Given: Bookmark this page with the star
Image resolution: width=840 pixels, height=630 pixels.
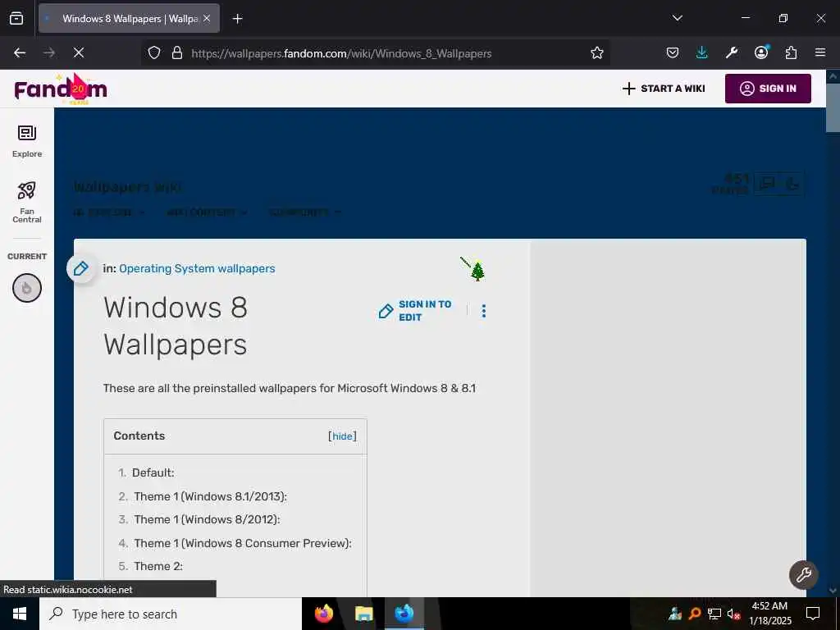Looking at the screenshot, I should (x=597, y=52).
